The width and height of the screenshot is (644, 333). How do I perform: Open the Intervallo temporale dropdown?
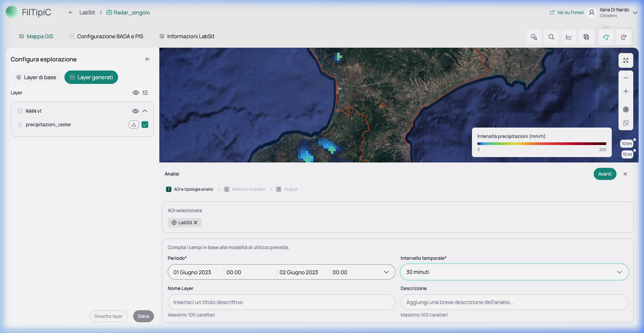pos(514,272)
